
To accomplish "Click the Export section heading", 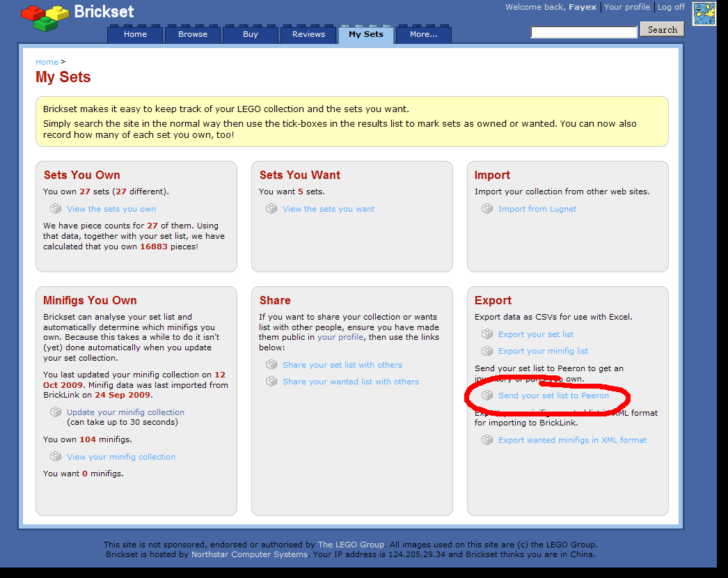I will 493,301.
